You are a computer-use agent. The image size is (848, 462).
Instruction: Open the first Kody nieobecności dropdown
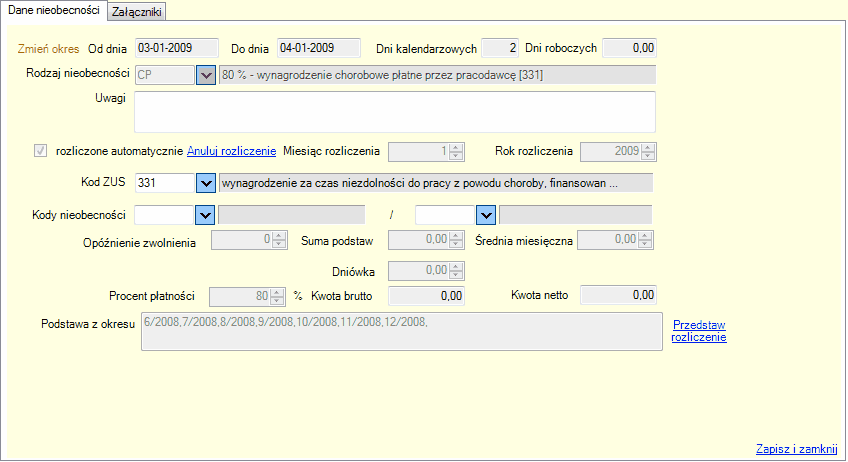206,214
